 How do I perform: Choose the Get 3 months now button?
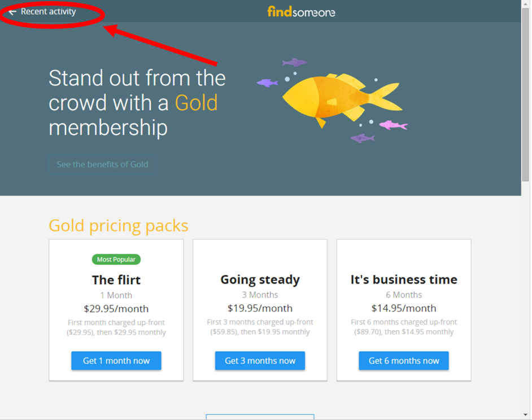(x=260, y=361)
